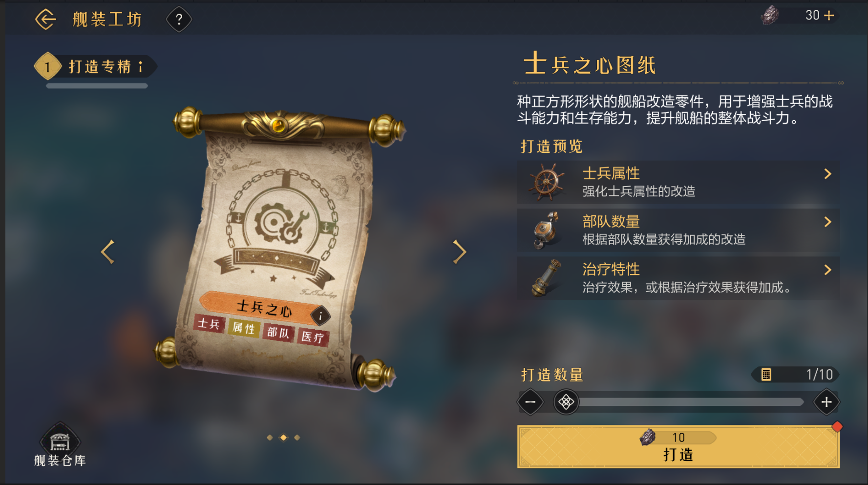Go back using the arrow icon
Image resolution: width=868 pixels, height=485 pixels.
pyautogui.click(x=45, y=20)
